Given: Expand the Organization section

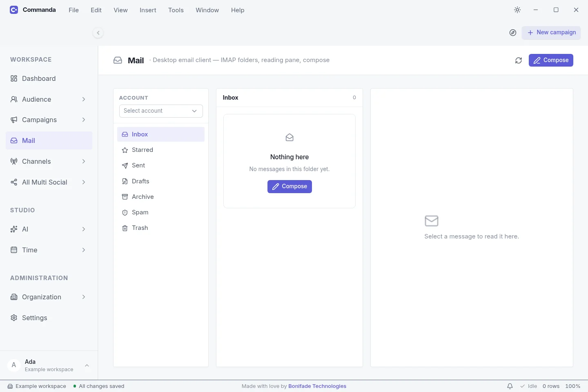Looking at the screenshot, I should tap(49, 297).
